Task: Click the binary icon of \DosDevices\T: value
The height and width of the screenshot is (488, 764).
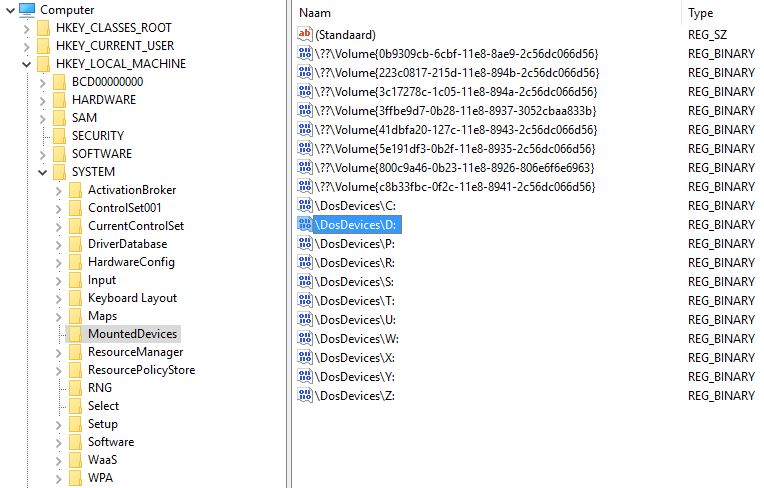Action: [305, 300]
